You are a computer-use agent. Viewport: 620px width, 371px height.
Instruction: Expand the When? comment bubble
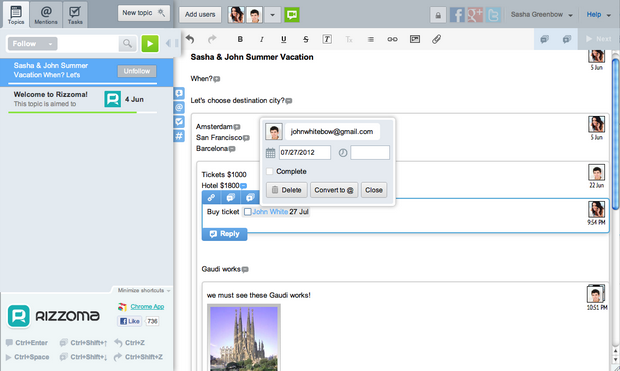(217, 79)
